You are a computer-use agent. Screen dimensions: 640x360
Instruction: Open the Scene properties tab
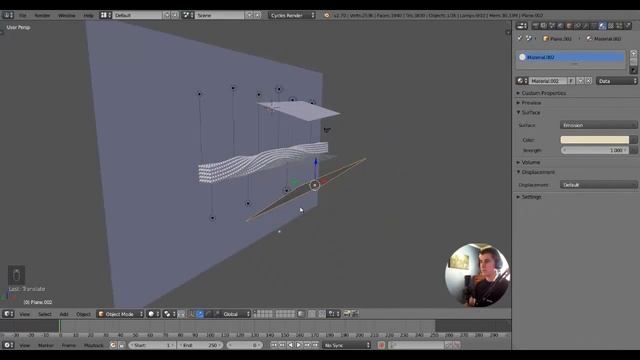tap(552, 26)
